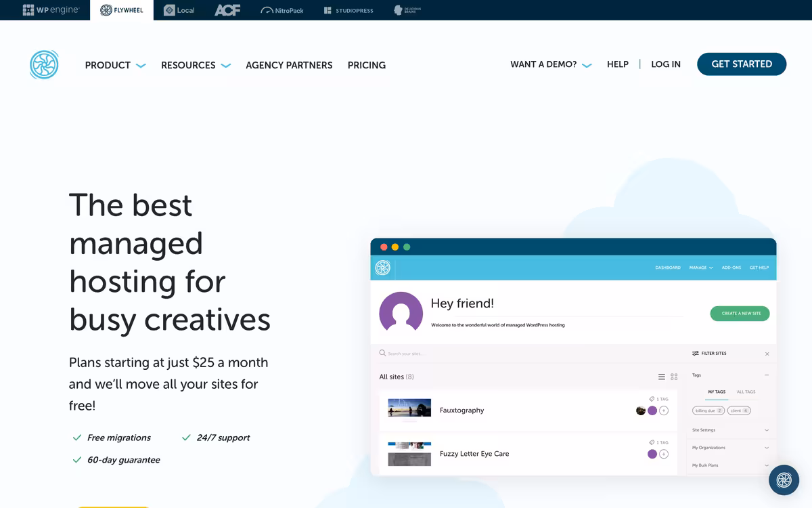
Task: Expand Manage menu in the mockup
Action: pyautogui.click(x=701, y=268)
